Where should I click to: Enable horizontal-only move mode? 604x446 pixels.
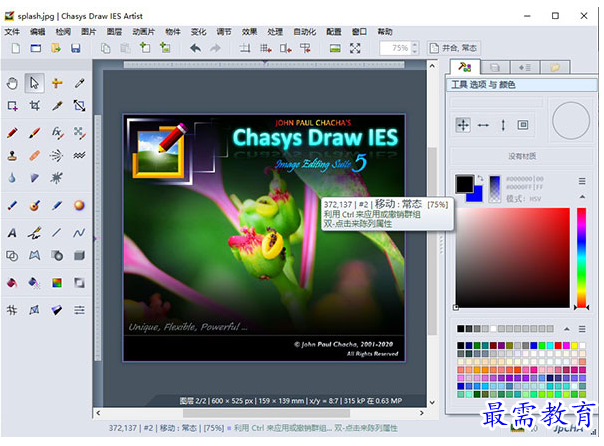(483, 125)
